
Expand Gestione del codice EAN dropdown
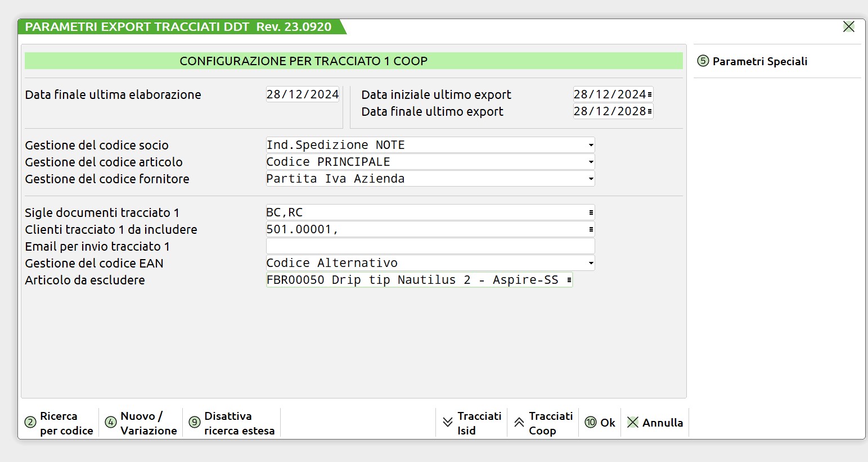tap(591, 263)
